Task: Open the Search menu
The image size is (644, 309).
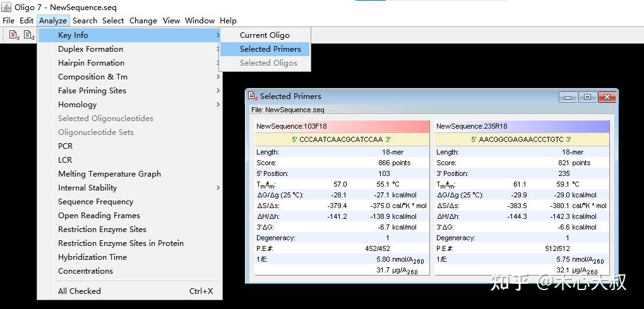Action: pos(85,21)
